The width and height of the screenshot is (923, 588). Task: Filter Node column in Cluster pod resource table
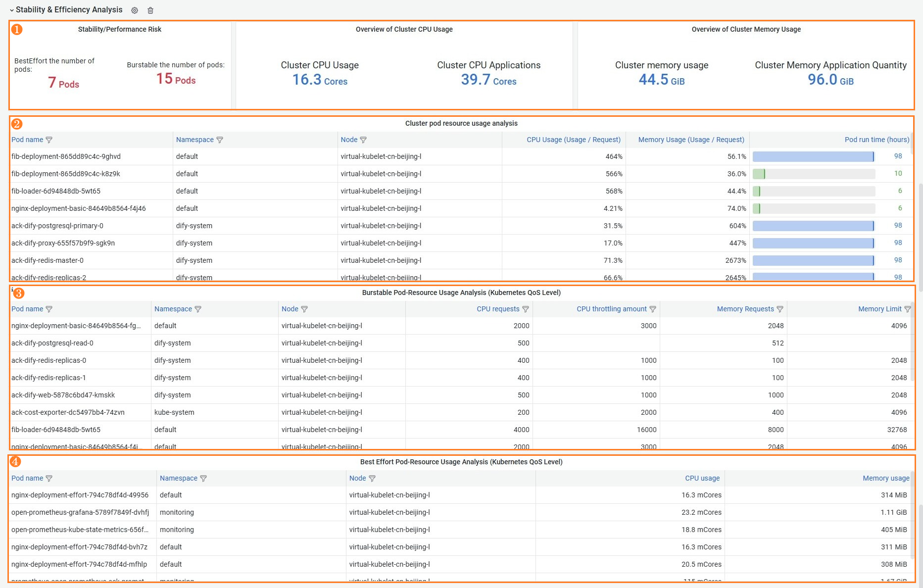[363, 140]
